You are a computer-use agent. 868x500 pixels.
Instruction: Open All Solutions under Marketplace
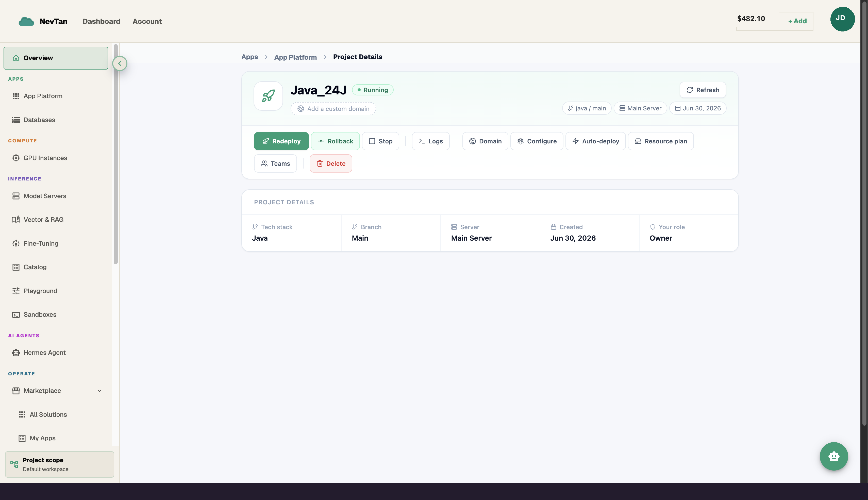pos(48,414)
